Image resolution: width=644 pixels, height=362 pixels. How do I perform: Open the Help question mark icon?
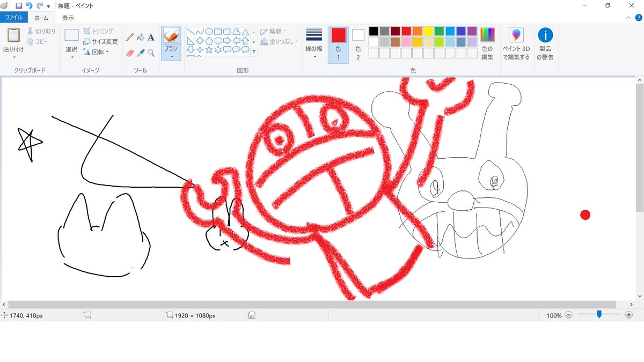(638, 18)
